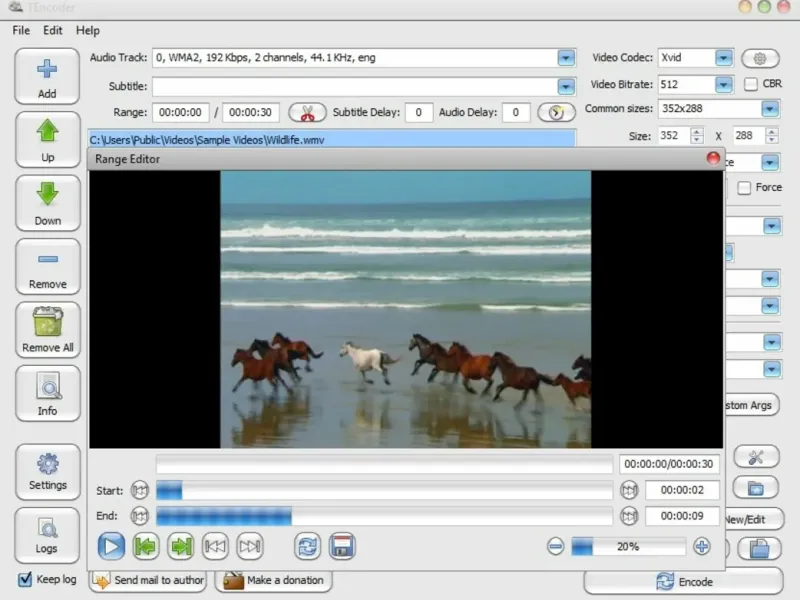Open the Common sizes dropdown

[x=770, y=109]
